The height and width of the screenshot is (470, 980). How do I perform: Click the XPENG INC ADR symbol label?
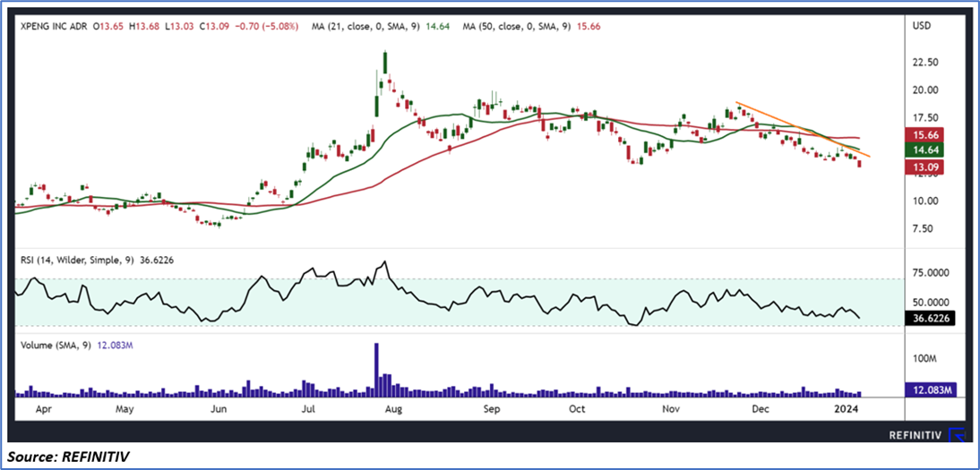pyautogui.click(x=53, y=28)
